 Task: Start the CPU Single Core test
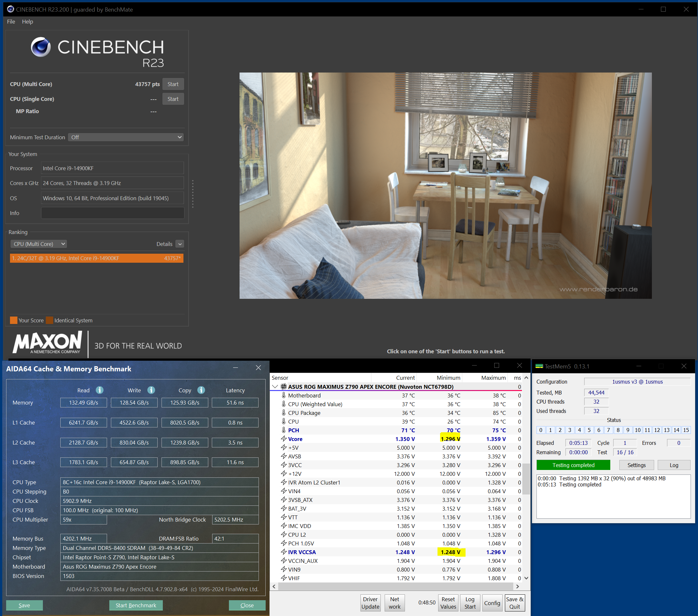pyautogui.click(x=173, y=99)
